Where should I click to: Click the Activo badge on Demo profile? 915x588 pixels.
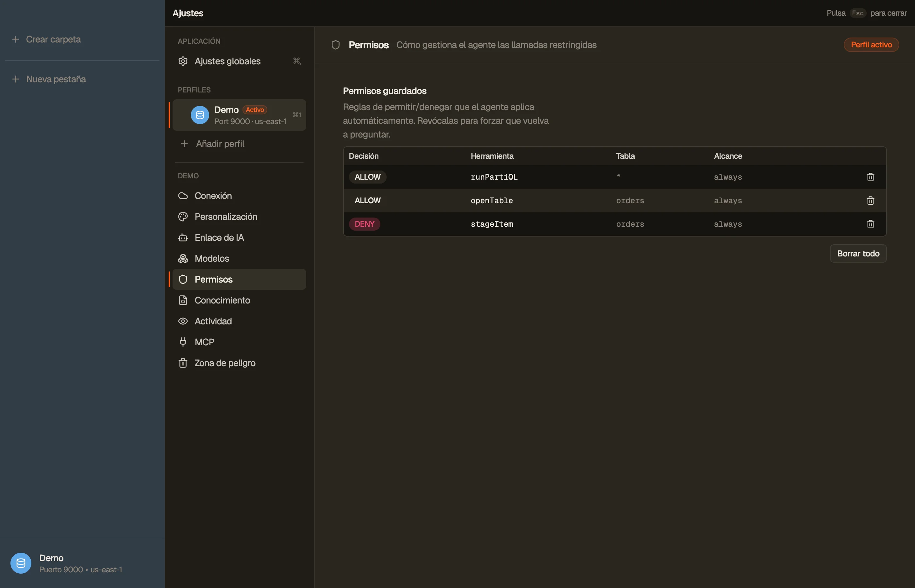point(255,109)
